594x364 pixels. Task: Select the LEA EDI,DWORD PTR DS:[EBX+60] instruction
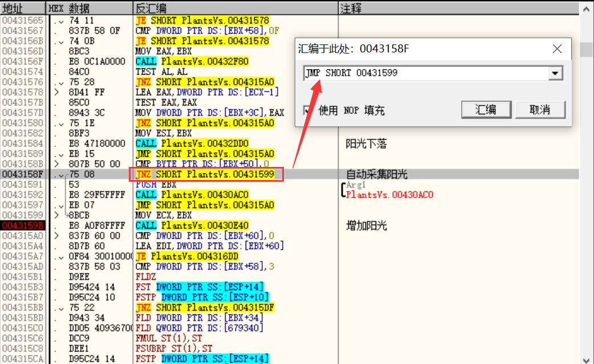click(209, 246)
